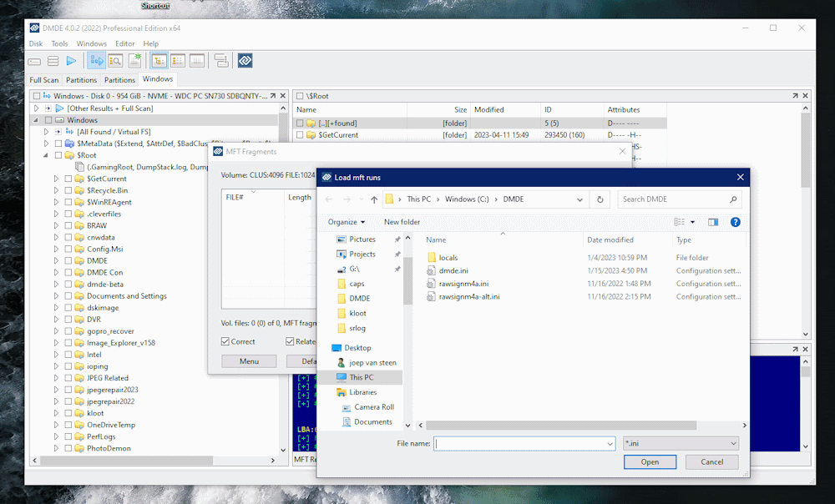Image resolution: width=835 pixels, height=504 pixels.
Task: Click the stacked disks partitions toolbar icon
Action: (x=53, y=61)
